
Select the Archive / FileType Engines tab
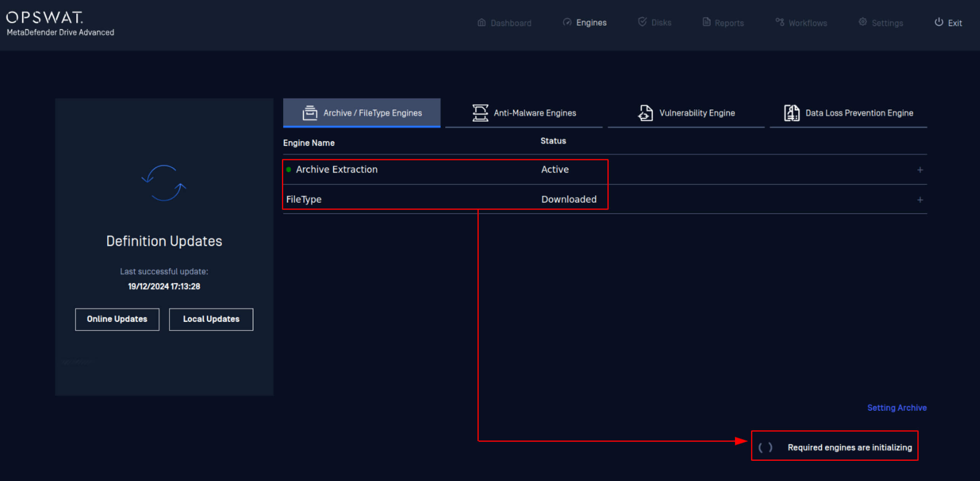pyautogui.click(x=372, y=113)
